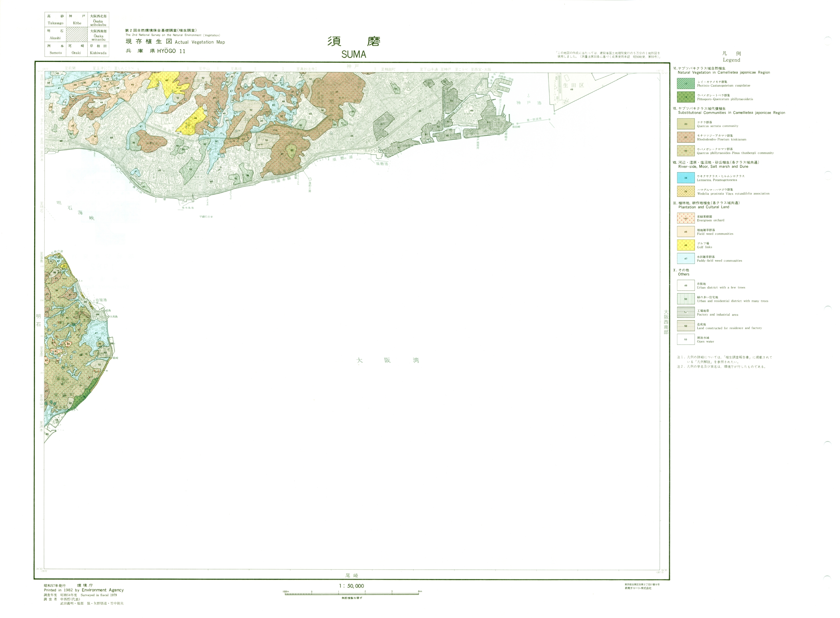Click the Field weed communities swatch
The width and height of the screenshot is (840, 618).
(685, 232)
